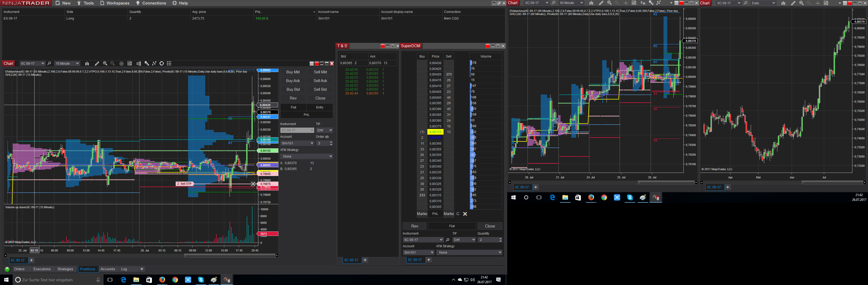The width and height of the screenshot is (868, 285).
Task: Click Buy Mkt in Chart Trader
Action: [293, 72]
